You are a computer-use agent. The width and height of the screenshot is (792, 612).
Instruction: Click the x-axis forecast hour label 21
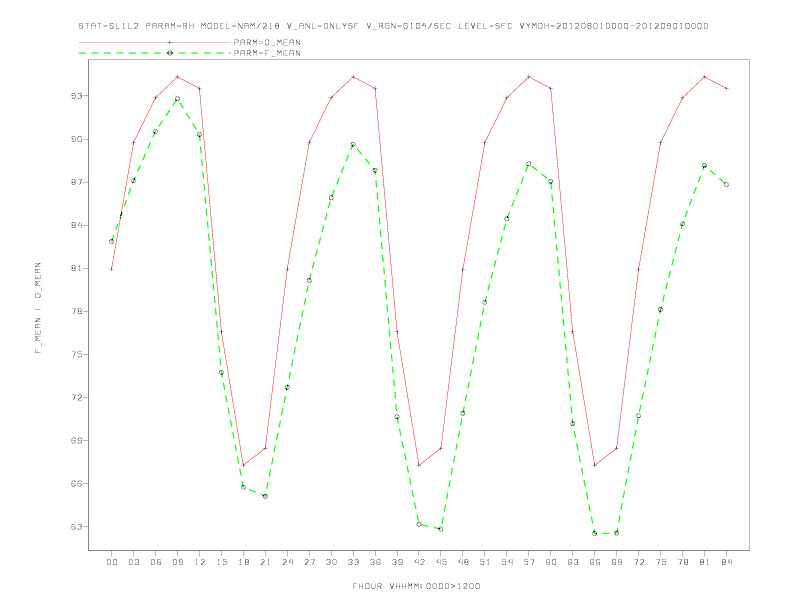point(265,562)
